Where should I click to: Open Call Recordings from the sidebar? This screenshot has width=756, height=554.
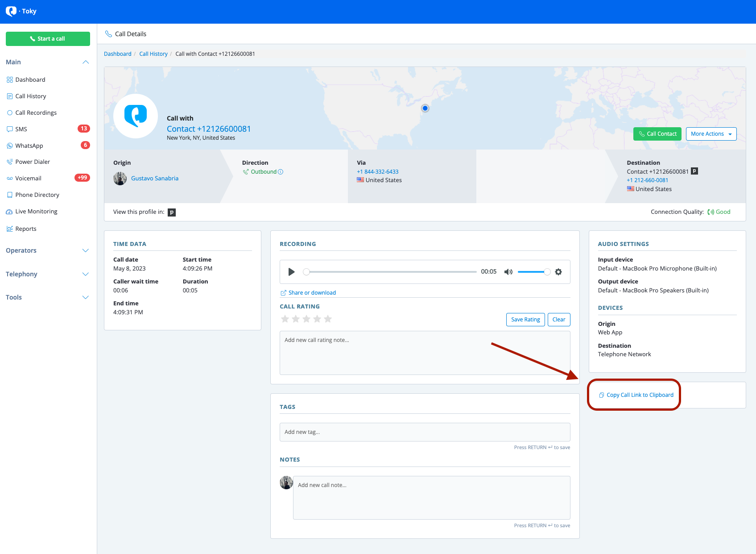[x=36, y=112]
